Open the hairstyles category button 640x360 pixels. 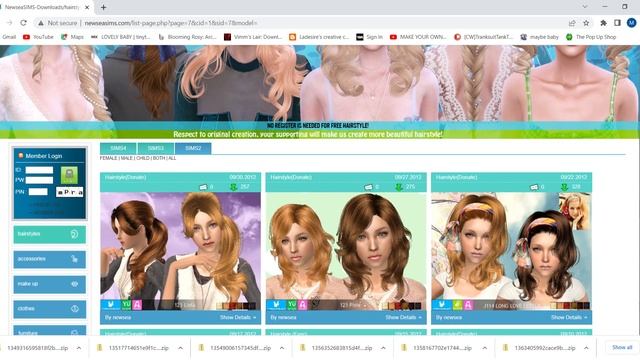pos(50,234)
